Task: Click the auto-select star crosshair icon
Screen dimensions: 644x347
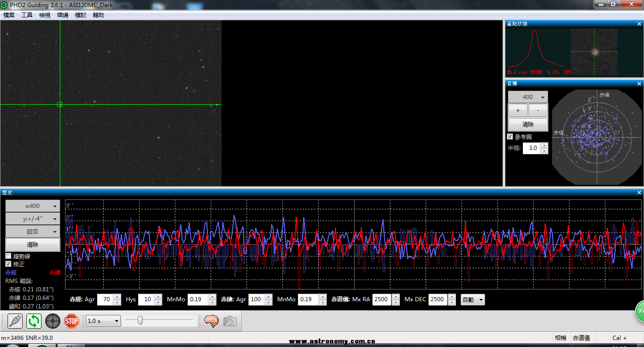Action: [x=53, y=321]
